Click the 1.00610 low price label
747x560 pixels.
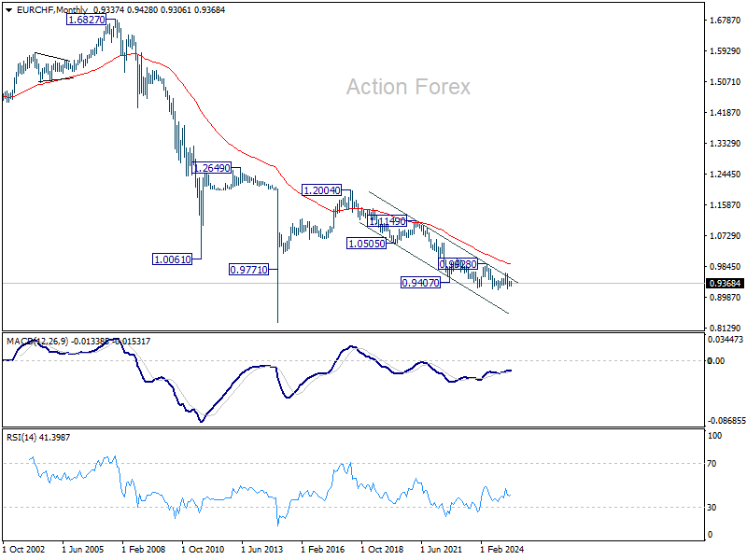click(x=173, y=259)
